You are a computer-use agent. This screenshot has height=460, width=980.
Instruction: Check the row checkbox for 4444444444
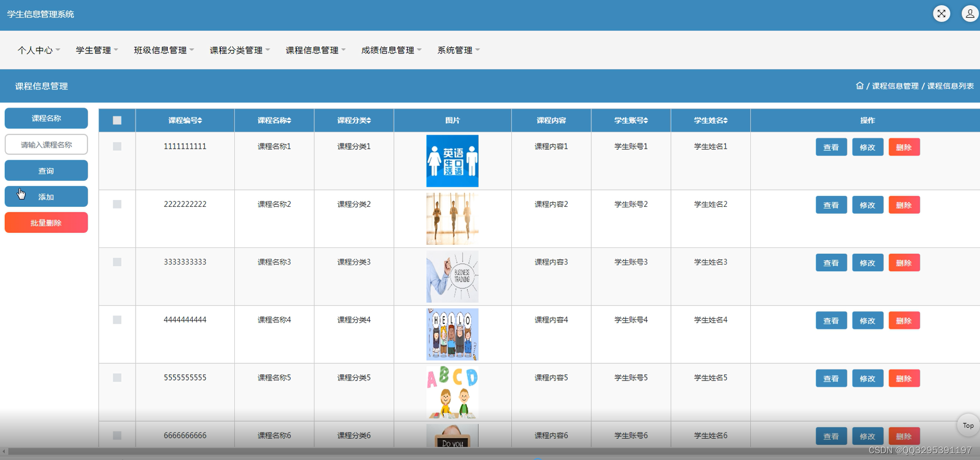point(117,320)
